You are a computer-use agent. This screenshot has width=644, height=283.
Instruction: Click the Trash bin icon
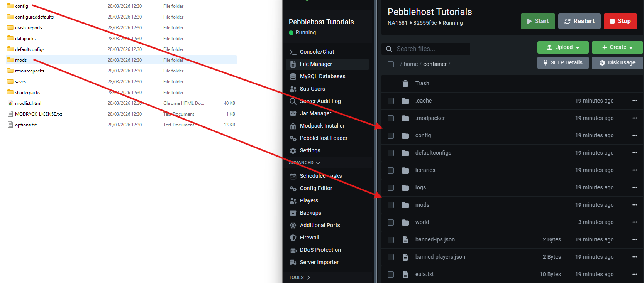pos(405,84)
